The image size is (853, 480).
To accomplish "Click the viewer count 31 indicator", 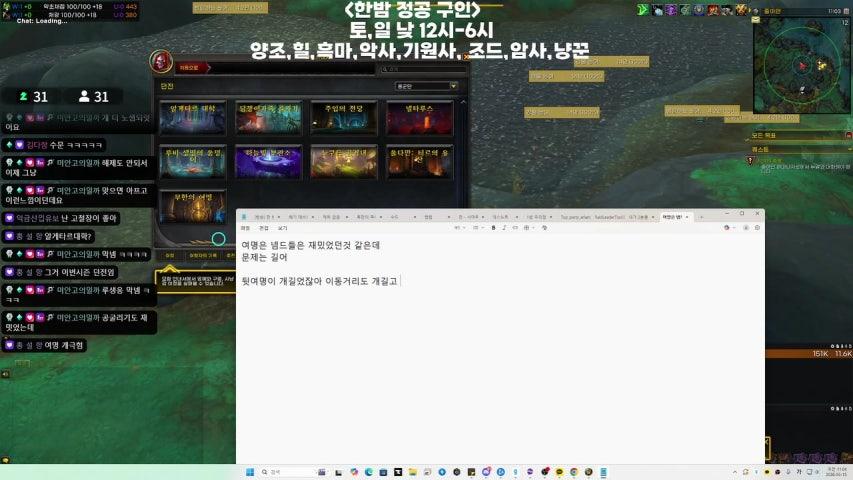I will (x=34, y=96).
